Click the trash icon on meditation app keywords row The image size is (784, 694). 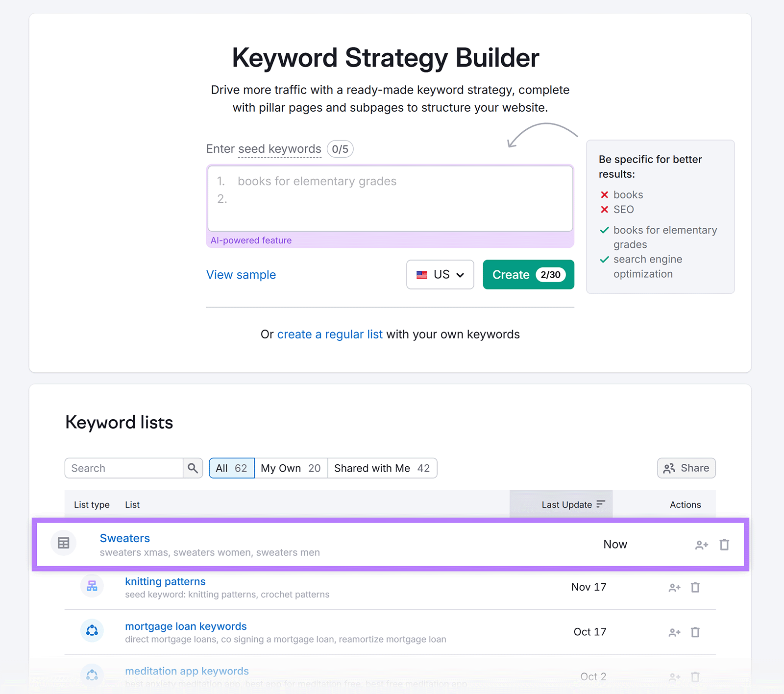click(695, 677)
